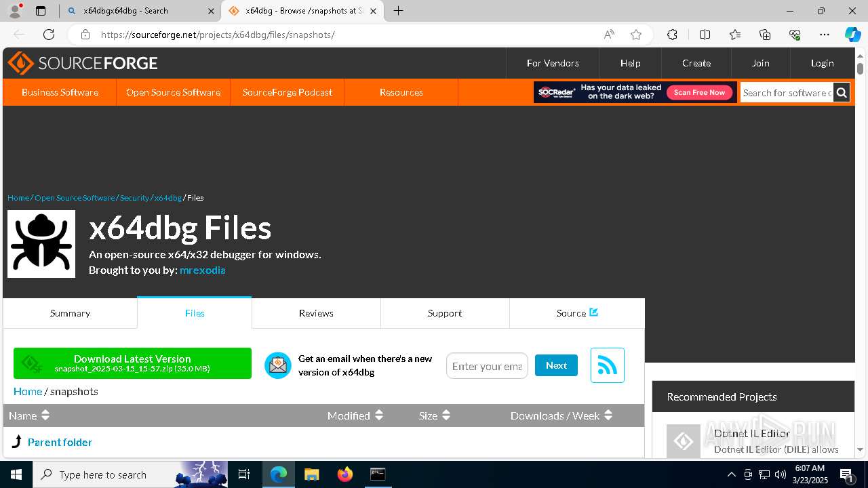Viewport: 868px width, 488px height.
Task: Open the For Vendors menu
Action: tap(553, 63)
